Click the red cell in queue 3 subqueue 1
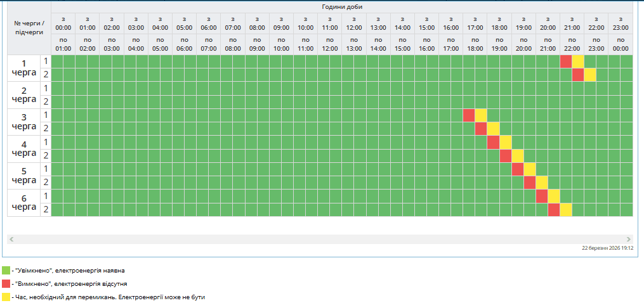 tap(469, 115)
